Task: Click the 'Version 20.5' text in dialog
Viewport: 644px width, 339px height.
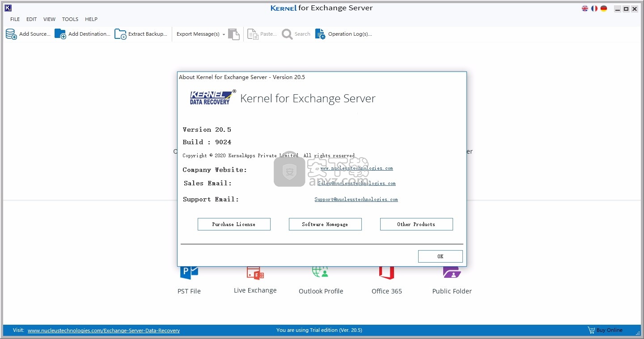Action: (207, 130)
